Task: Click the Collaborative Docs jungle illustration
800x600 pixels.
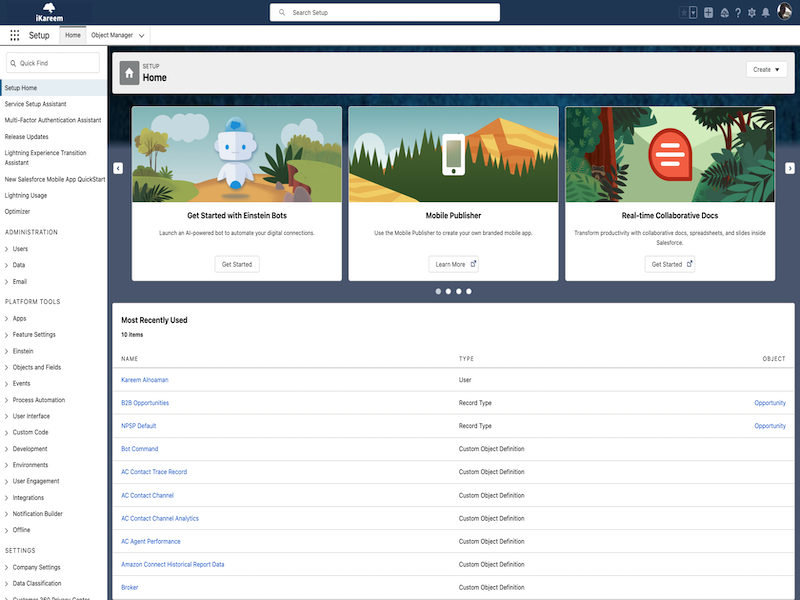Action: tap(670, 154)
